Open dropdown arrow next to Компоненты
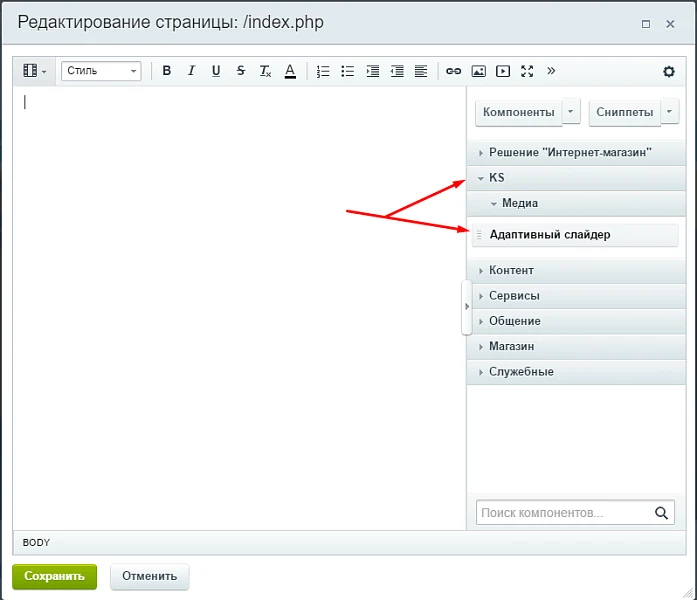 tap(571, 112)
